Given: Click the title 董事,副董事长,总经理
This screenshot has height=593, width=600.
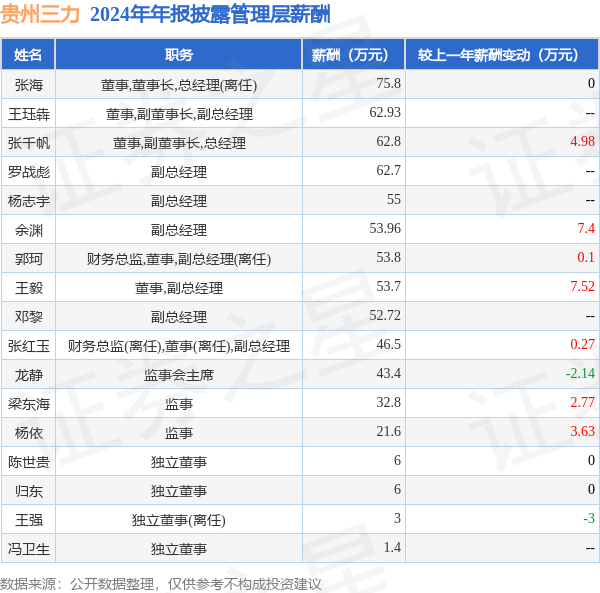Looking at the screenshot, I should [x=179, y=143].
